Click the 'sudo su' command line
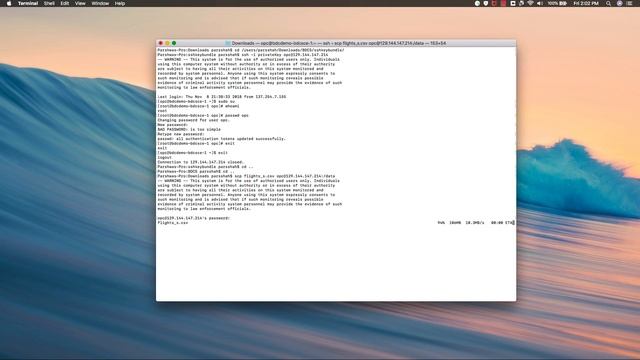This screenshot has height=360, width=640. (x=196, y=101)
